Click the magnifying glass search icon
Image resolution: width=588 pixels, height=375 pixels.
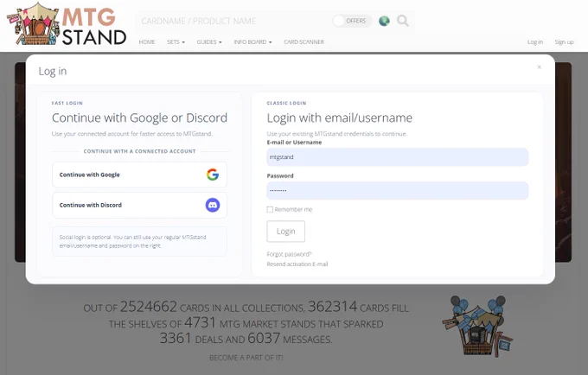pos(403,21)
